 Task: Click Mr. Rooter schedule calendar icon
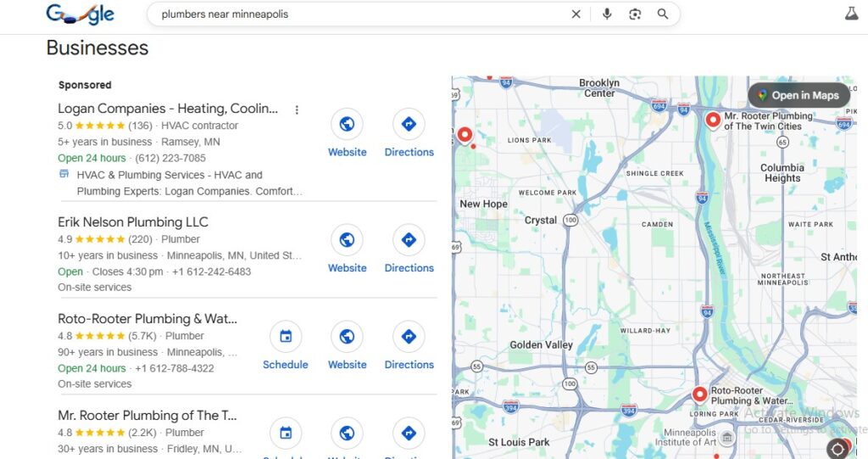[286, 433]
